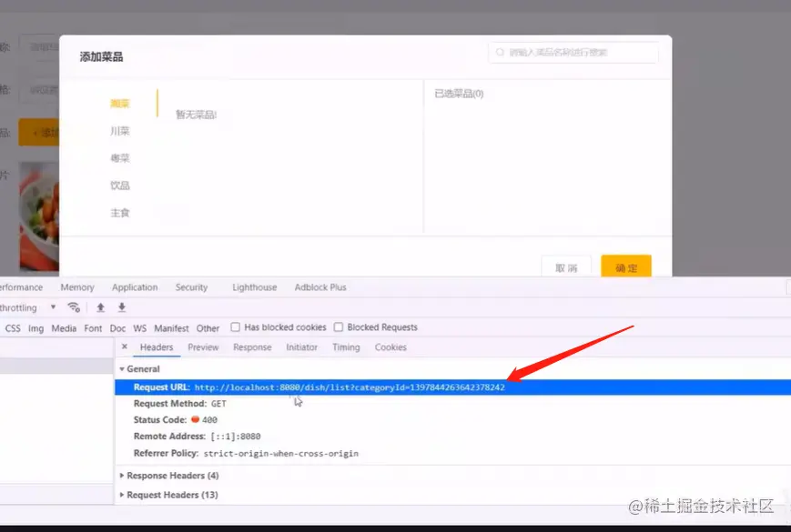The image size is (791, 532).
Task: Click the Request Method GET value
Action: (218, 404)
